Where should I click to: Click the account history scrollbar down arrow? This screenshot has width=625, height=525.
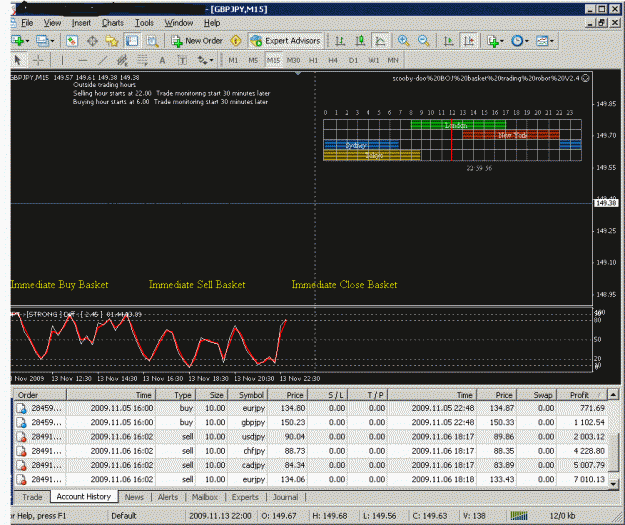coord(613,484)
